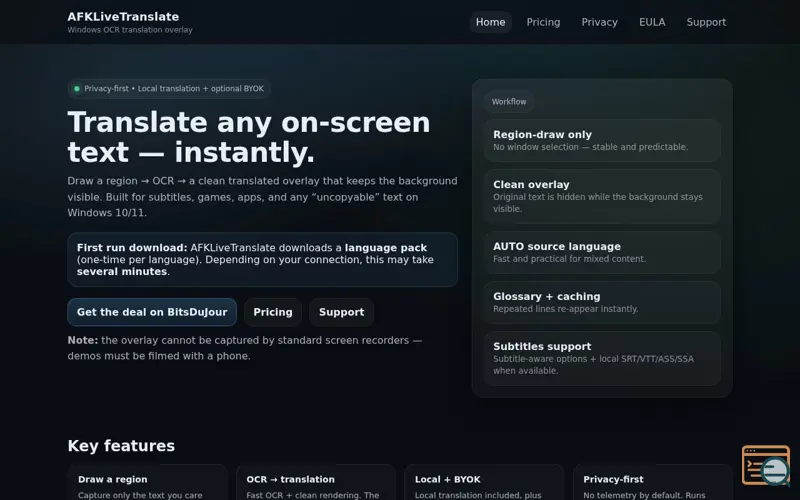Click 'Fast and practical for mixed content.'
This screenshot has width=800, height=500.
click(569, 259)
